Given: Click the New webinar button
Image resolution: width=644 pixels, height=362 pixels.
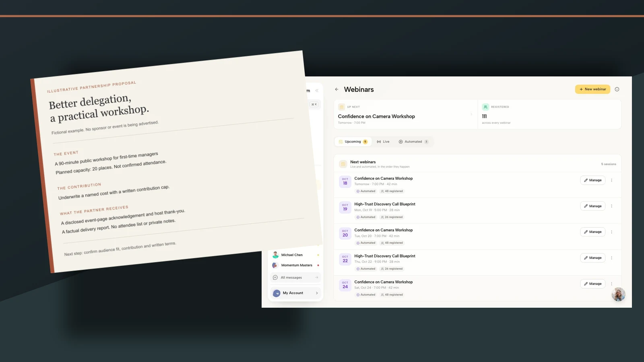Looking at the screenshot, I should pyautogui.click(x=592, y=89).
